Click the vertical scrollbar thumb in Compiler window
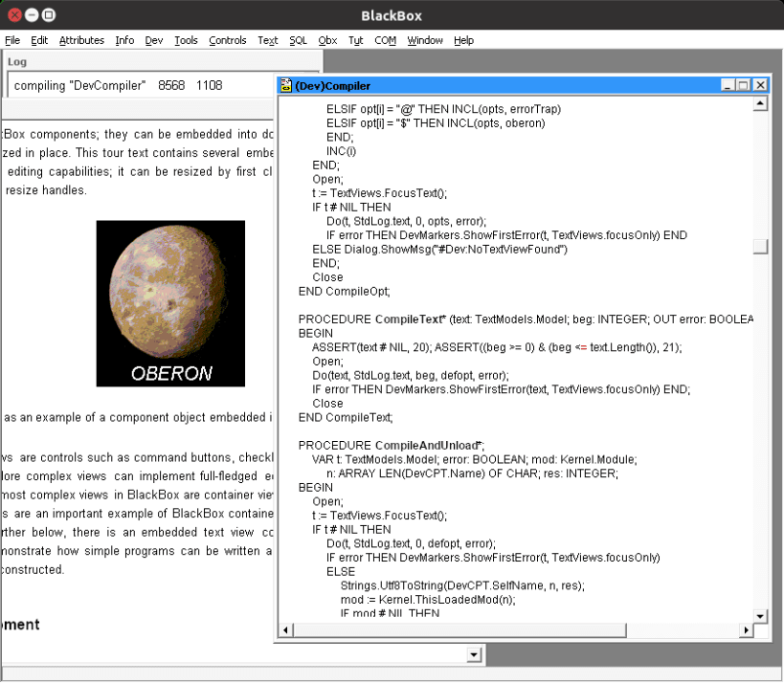This screenshot has height=683, width=784. coord(760,247)
